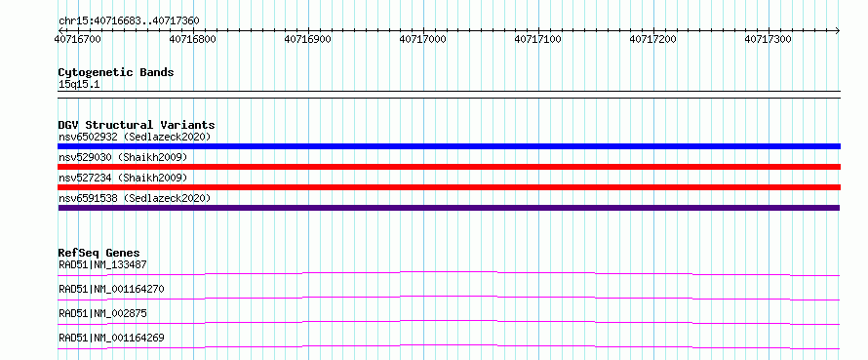This screenshot has height=360, width=868.
Task: Click ruler position 40716900
Action: click(x=308, y=39)
